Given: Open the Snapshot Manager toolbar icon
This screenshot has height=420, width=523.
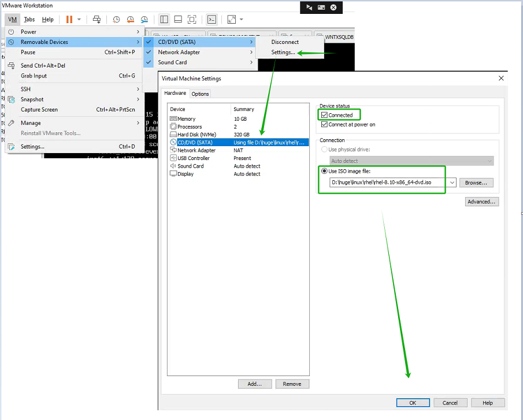Looking at the screenshot, I should pos(144,19).
